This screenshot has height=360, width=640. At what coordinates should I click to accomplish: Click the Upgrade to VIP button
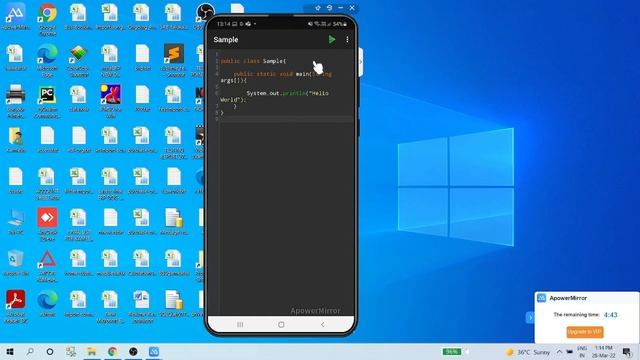[585, 332]
